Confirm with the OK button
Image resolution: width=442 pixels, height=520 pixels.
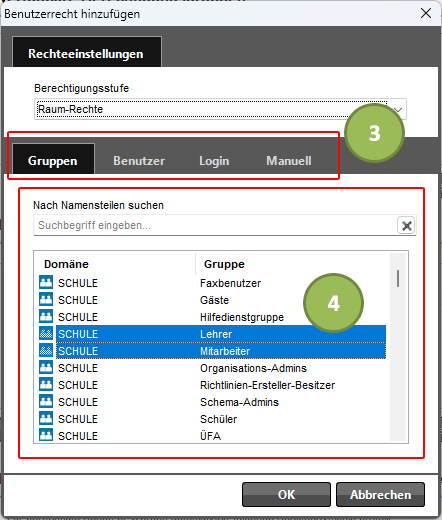point(286,494)
